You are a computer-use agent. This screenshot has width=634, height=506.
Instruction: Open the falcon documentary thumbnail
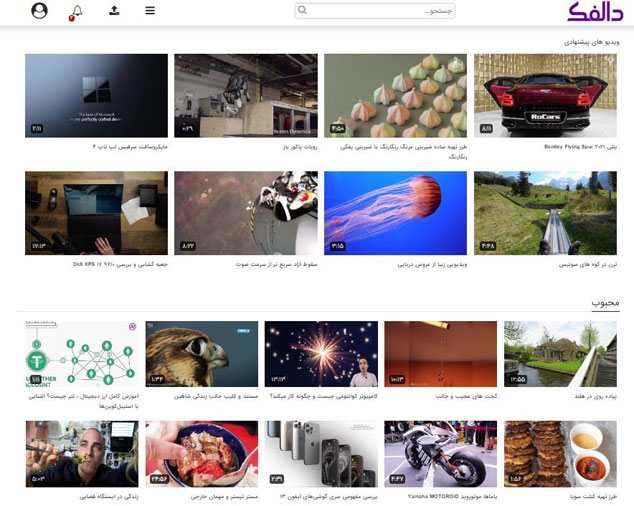click(x=202, y=354)
